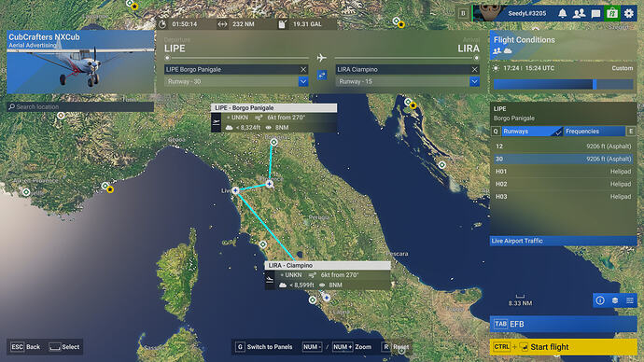Click the multiplayer icon under Flight Conditions
644x362 pixels.
(497, 50)
